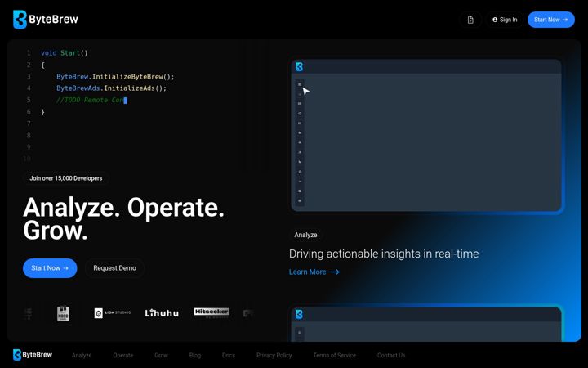
Task: Click the footer ByteBrew logo
Action: (33, 355)
